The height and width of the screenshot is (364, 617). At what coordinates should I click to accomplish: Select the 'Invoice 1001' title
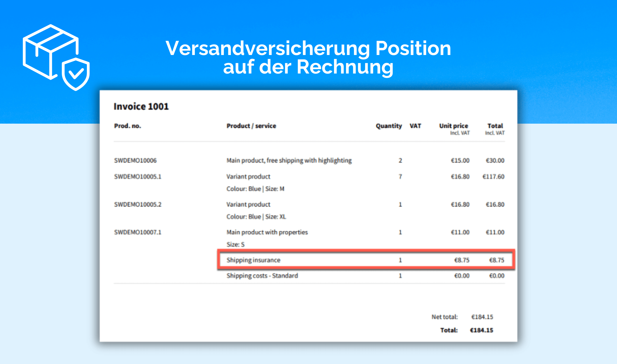click(141, 106)
